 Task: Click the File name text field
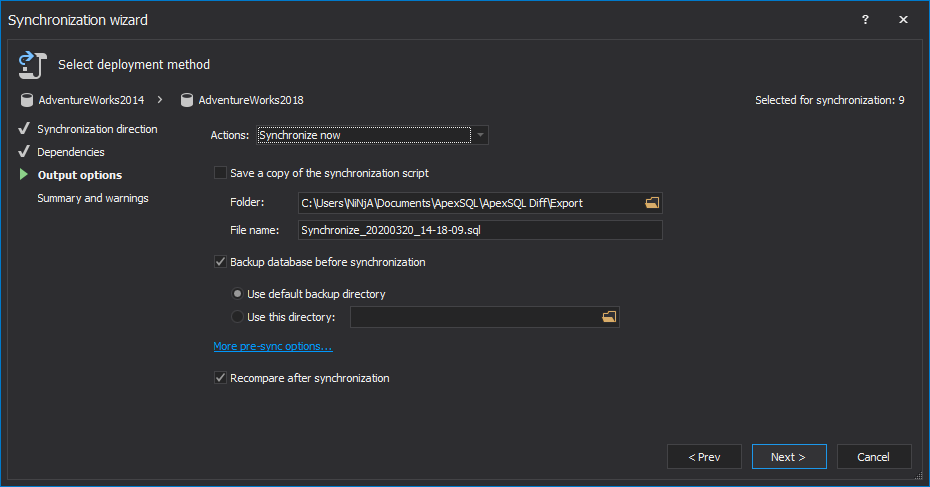[480, 230]
